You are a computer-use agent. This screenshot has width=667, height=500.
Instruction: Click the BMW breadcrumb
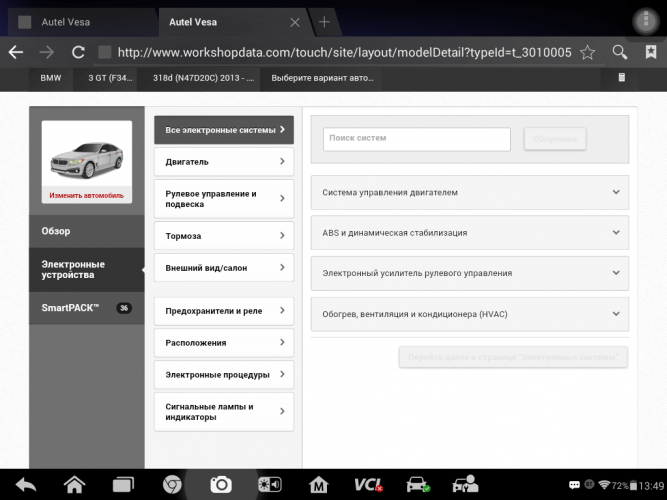tap(51, 78)
